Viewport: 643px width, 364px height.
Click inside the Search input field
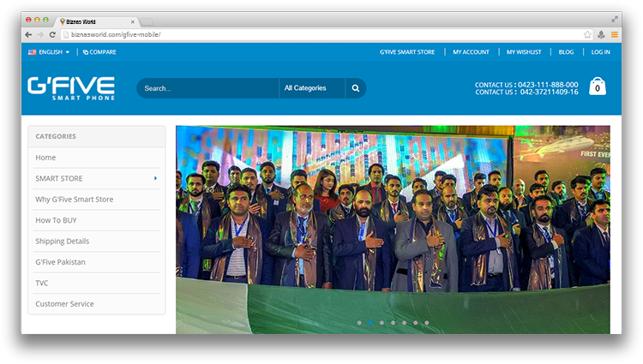click(x=207, y=88)
